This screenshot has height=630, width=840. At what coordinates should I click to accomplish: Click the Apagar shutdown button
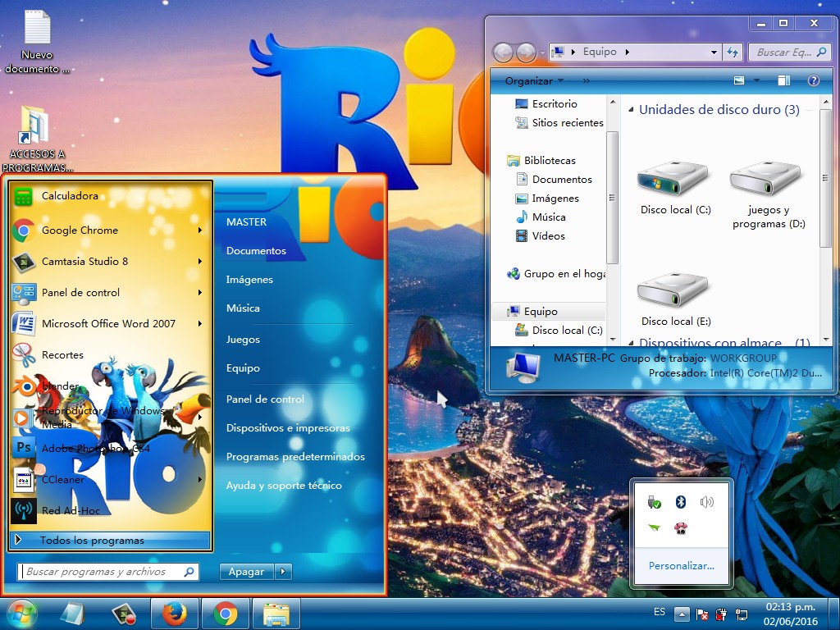point(246,572)
